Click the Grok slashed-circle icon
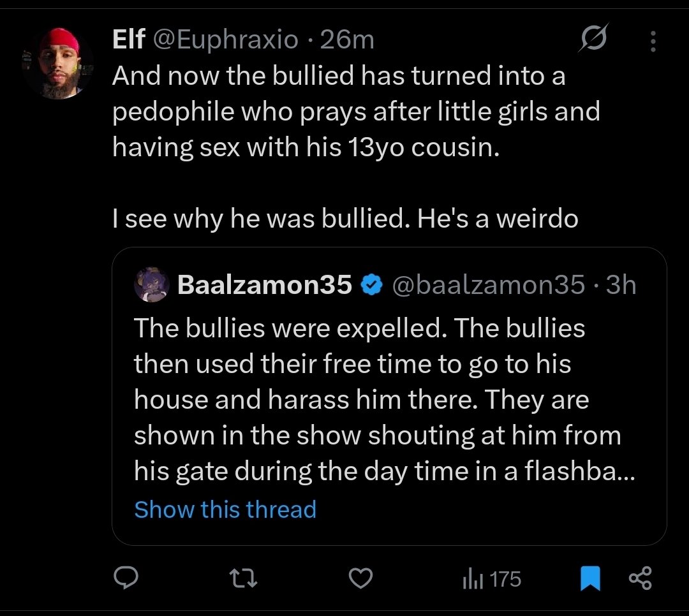 (x=594, y=38)
